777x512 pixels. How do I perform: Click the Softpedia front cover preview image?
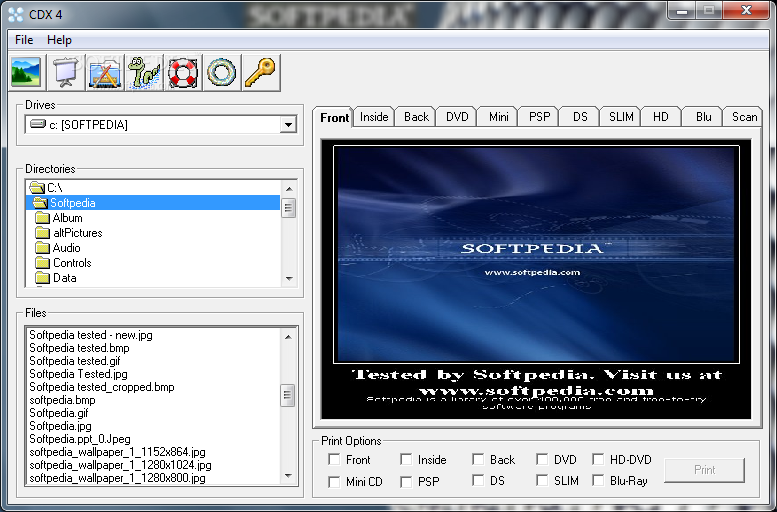[x=536, y=254]
